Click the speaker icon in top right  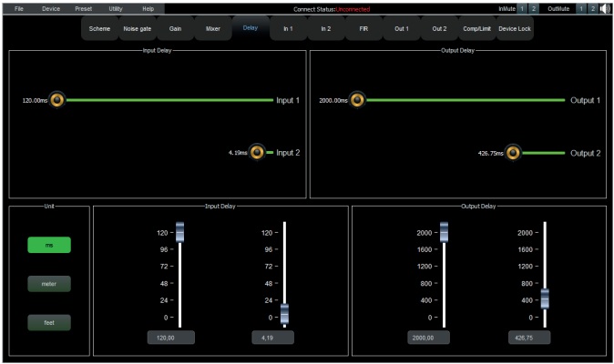(x=606, y=8)
